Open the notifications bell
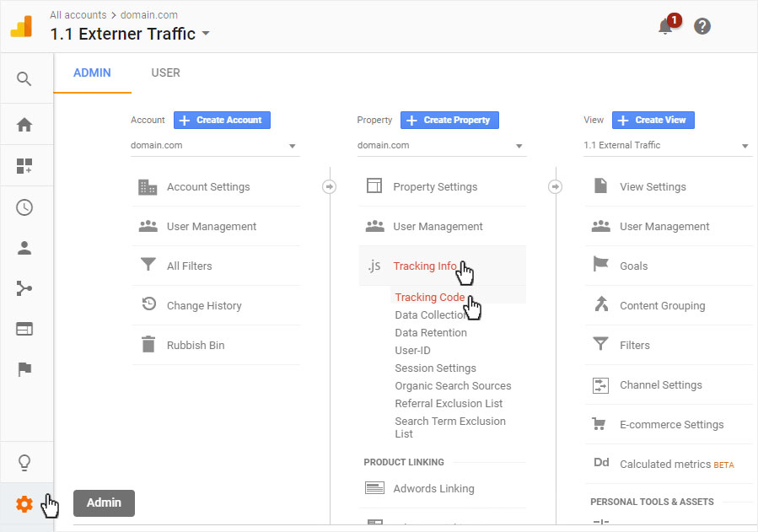758x532 pixels. (x=667, y=25)
